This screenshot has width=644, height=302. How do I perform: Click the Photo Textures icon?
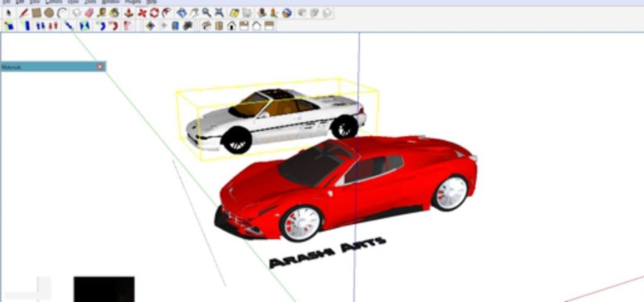[273, 13]
